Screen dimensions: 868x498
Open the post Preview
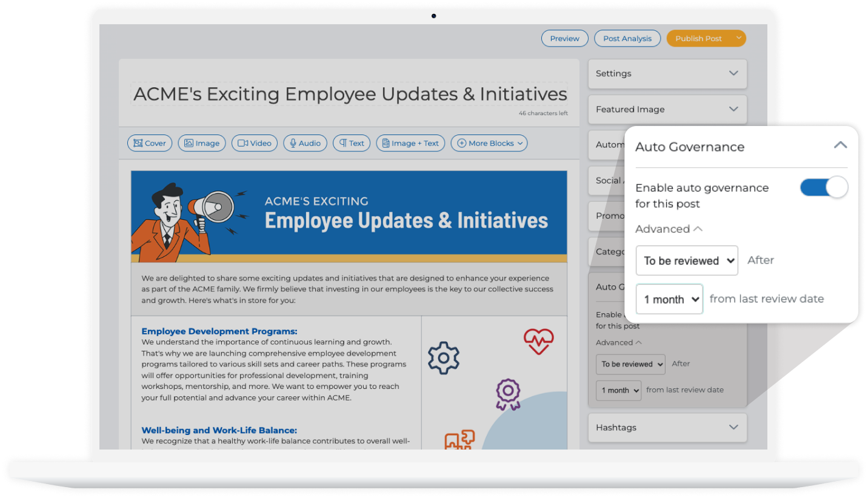(x=564, y=38)
